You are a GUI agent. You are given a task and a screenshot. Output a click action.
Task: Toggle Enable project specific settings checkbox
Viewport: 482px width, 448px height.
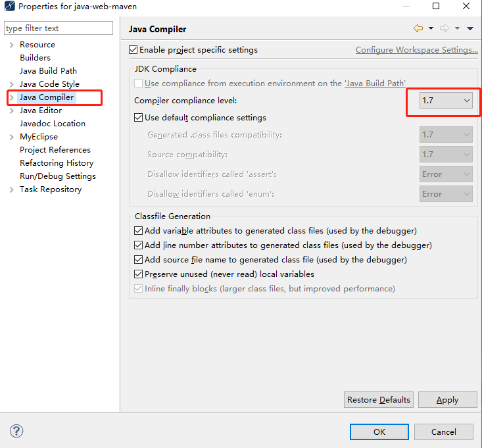click(x=133, y=49)
